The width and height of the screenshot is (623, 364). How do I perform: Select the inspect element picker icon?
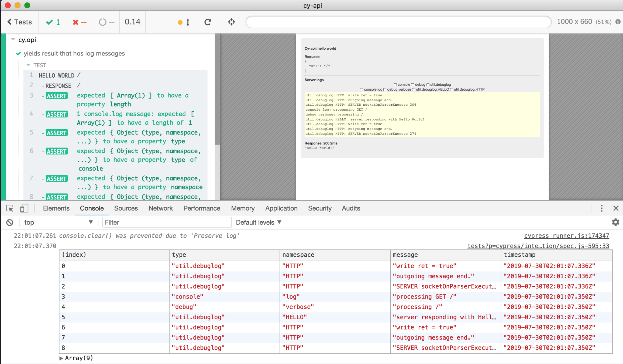pos(10,208)
